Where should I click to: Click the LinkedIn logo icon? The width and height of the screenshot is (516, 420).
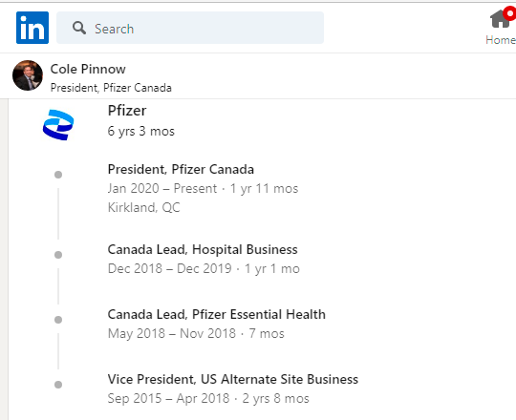click(x=32, y=28)
